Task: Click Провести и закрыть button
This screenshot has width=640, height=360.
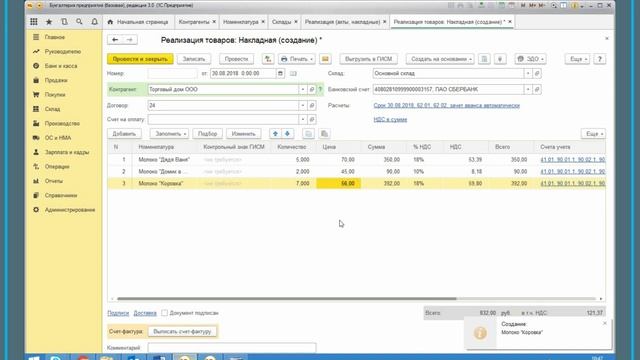Action: point(140,59)
